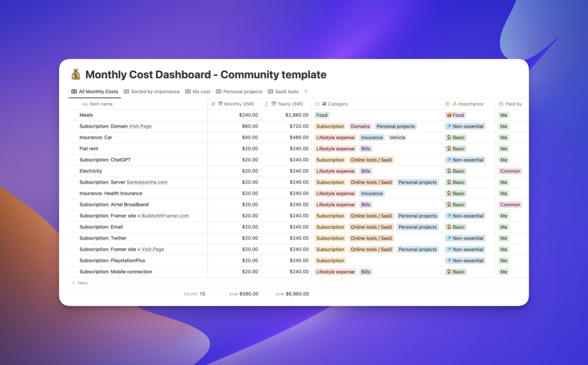Open Me Paid by in PlaystationPlus row

[504, 260]
